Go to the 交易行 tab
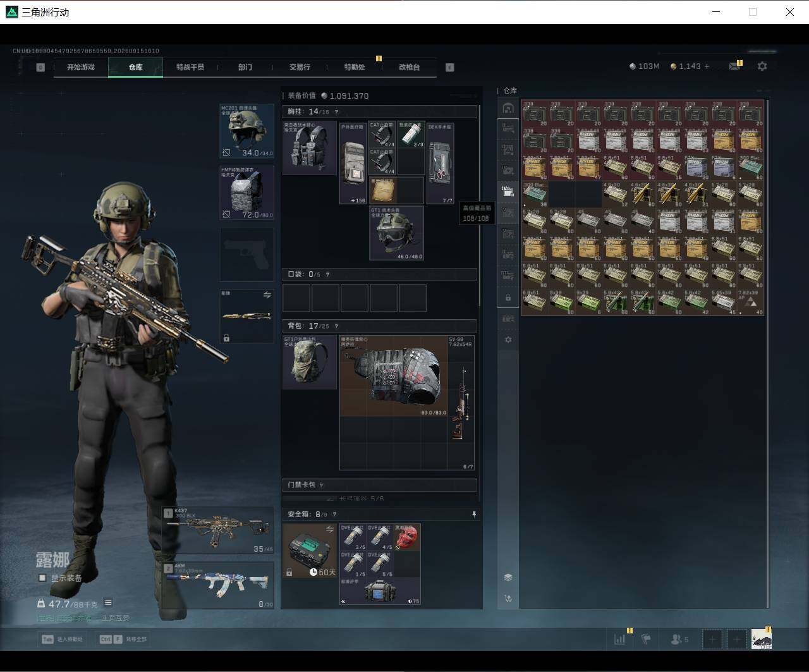This screenshot has width=809, height=672. pos(300,67)
